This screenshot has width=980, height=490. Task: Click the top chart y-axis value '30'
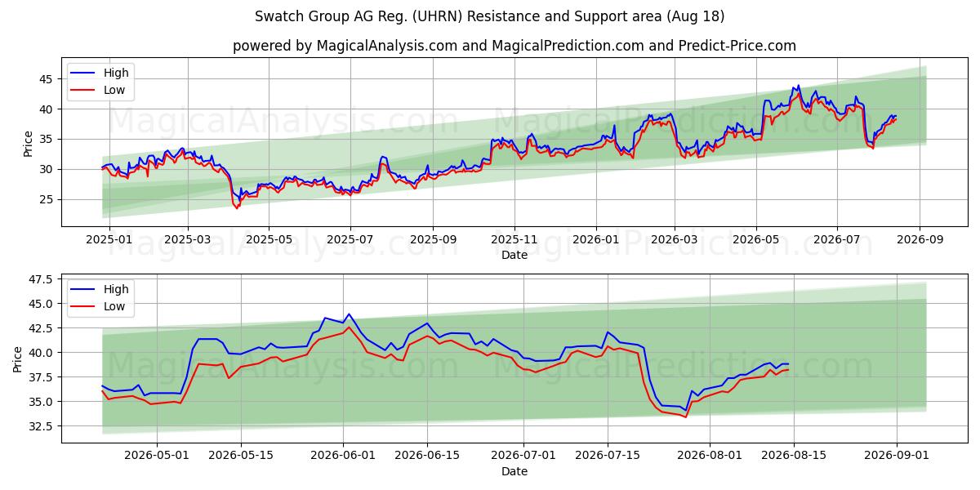(47, 169)
